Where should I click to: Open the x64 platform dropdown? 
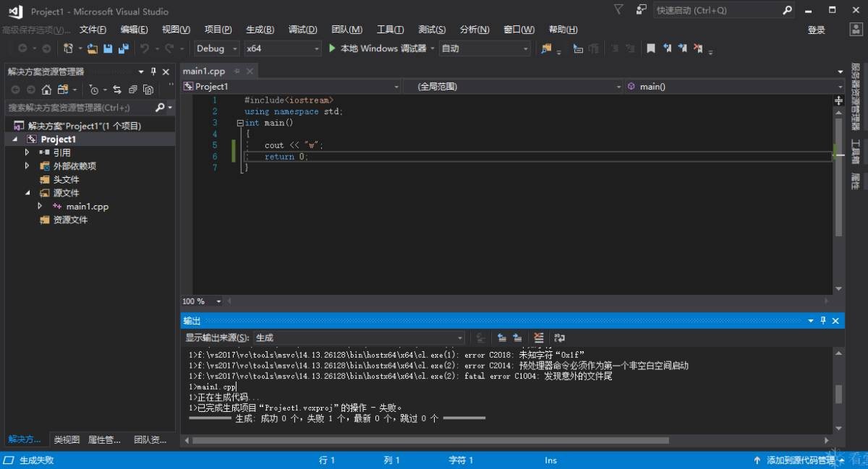(x=281, y=48)
